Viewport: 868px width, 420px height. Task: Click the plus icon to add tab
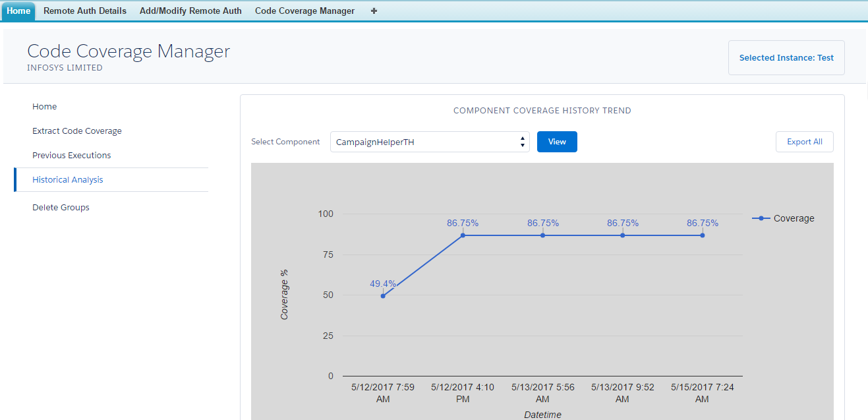click(x=374, y=11)
